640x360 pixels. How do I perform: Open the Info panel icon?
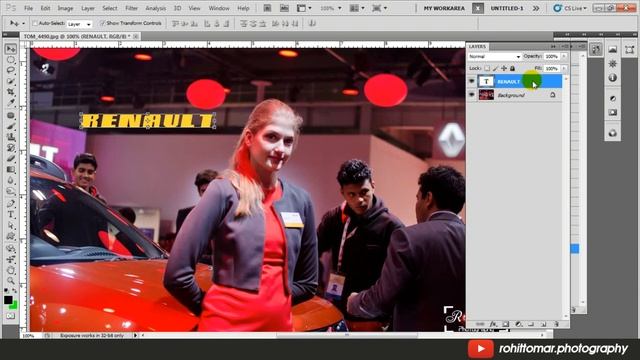coord(613,78)
